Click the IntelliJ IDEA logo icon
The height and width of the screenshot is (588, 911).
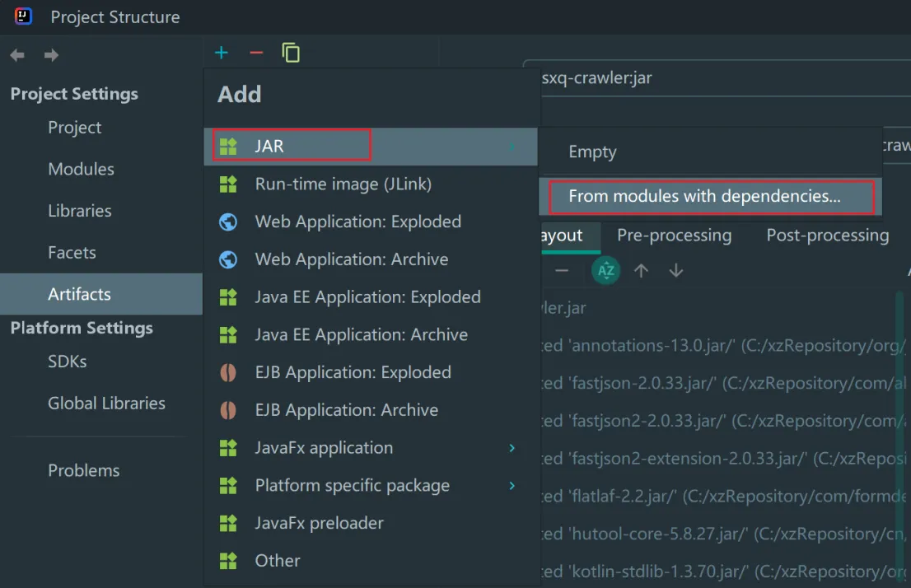[x=23, y=16]
